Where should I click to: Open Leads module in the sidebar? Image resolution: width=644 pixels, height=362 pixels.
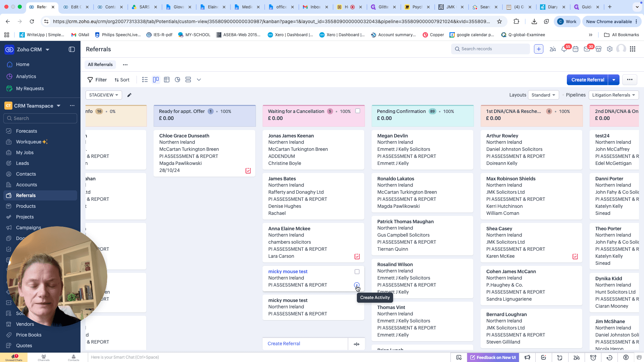tap(22, 163)
